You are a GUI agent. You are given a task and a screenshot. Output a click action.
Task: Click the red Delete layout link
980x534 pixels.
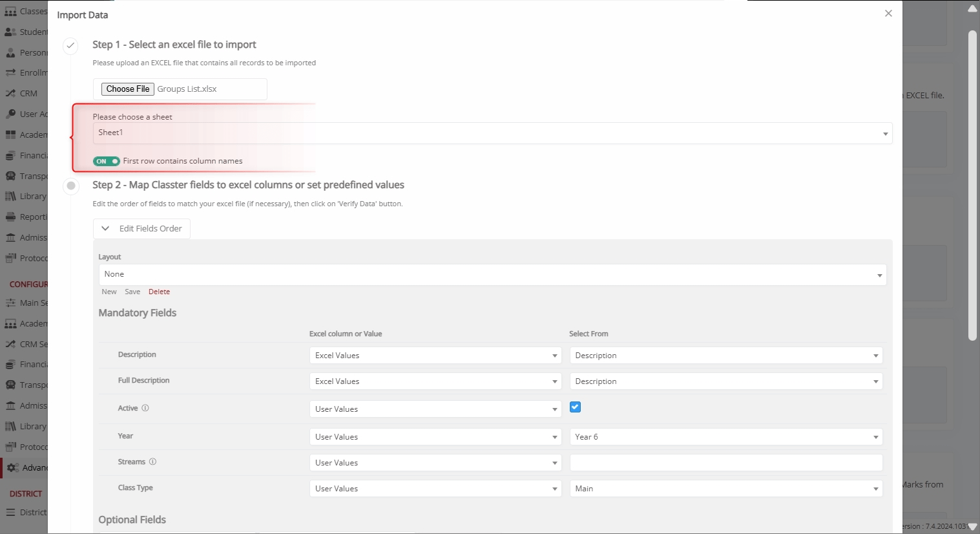point(159,292)
